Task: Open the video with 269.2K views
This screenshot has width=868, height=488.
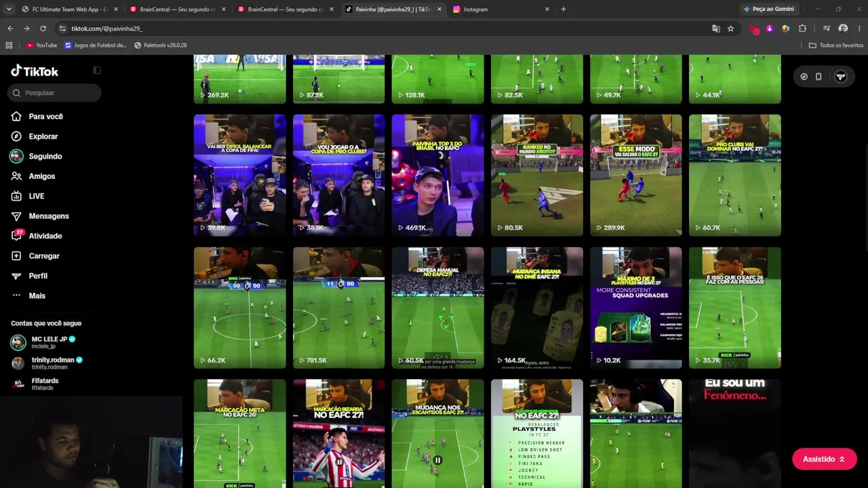Action: coord(239,79)
